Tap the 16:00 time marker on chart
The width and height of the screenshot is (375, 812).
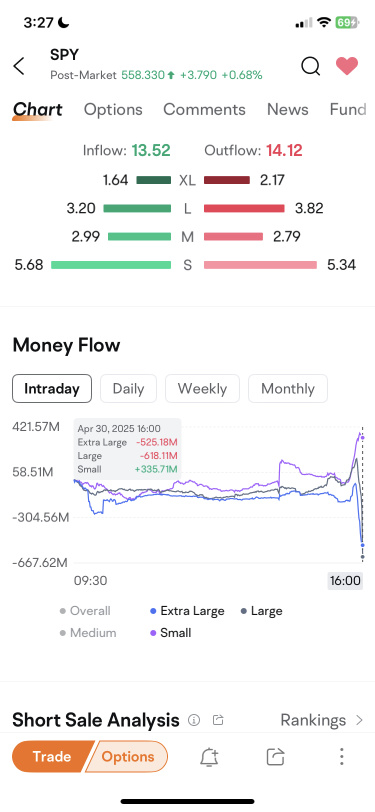click(345, 581)
